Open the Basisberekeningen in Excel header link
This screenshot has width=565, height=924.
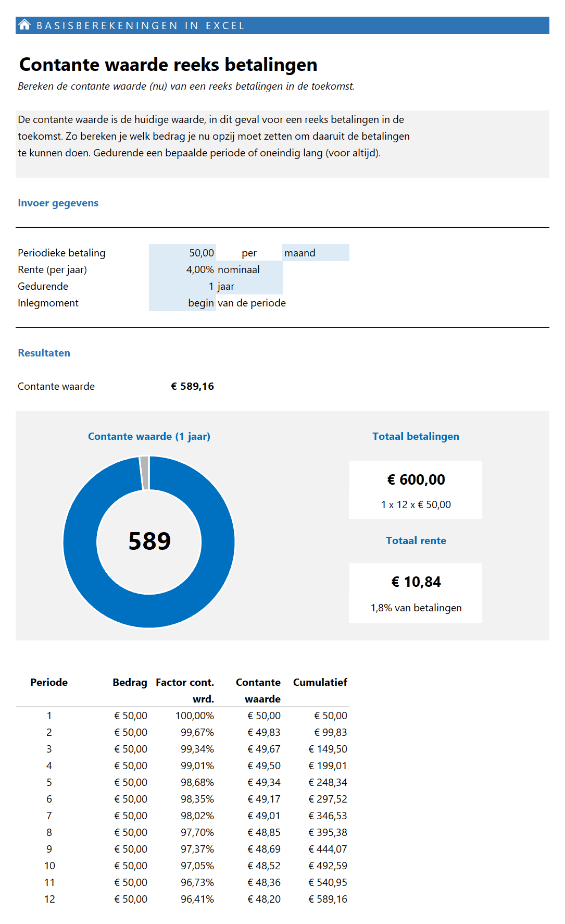pos(141,26)
